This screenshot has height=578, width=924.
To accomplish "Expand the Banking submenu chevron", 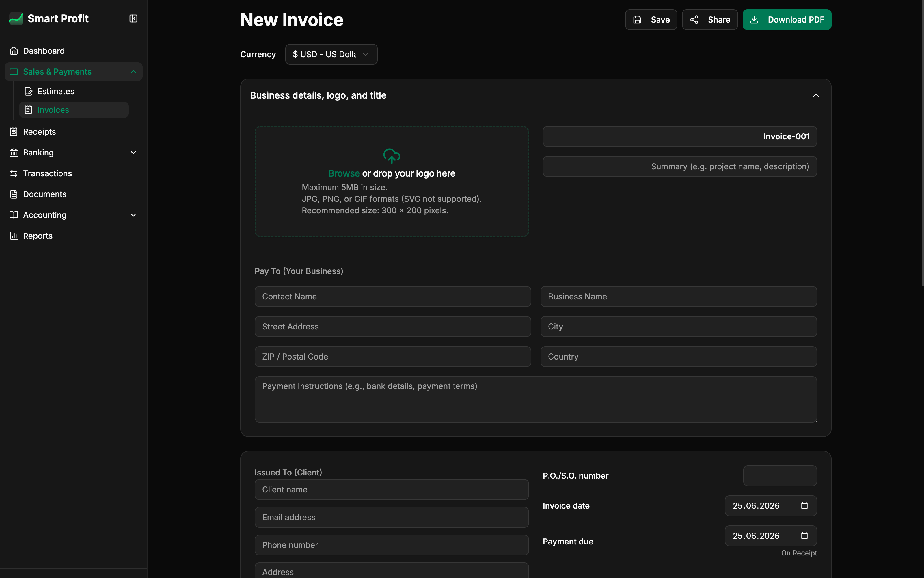I will coord(133,153).
